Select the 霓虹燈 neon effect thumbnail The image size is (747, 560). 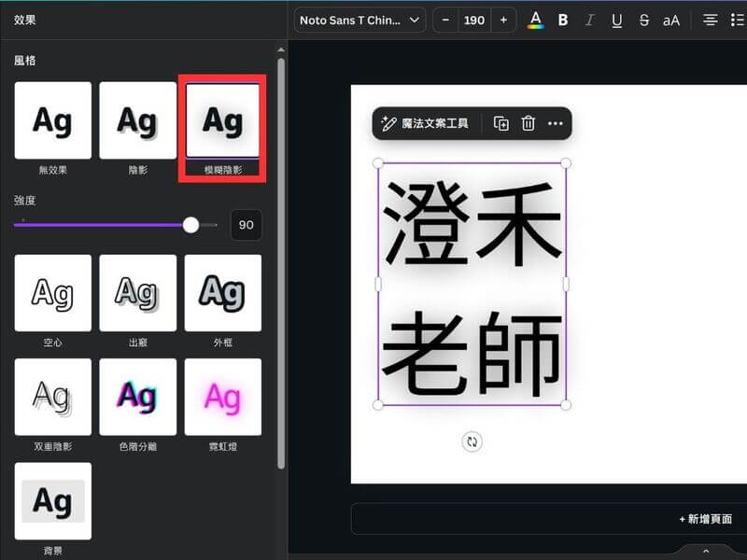coord(222,398)
